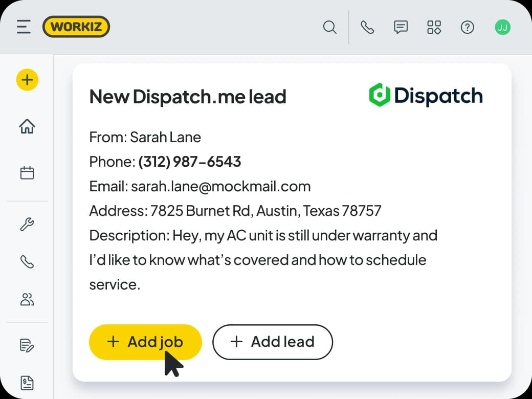Open the calendar sidebar icon
Viewport: 532px width, 399px height.
click(x=27, y=172)
